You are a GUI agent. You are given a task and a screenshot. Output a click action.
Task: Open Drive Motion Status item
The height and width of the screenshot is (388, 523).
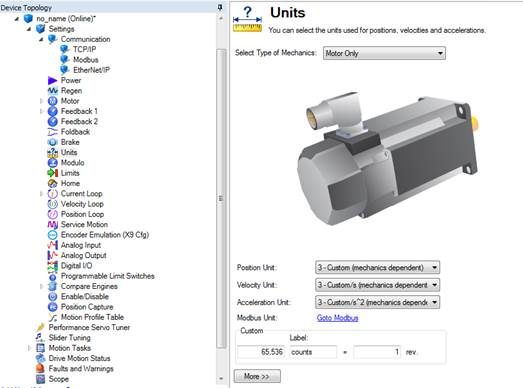(x=79, y=358)
